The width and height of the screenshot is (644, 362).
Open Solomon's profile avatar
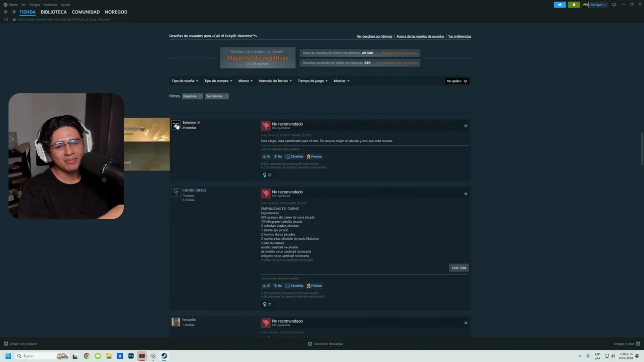176,125
